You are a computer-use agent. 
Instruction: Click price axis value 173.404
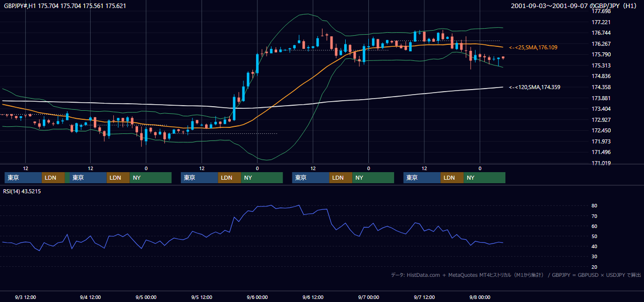[601, 109]
